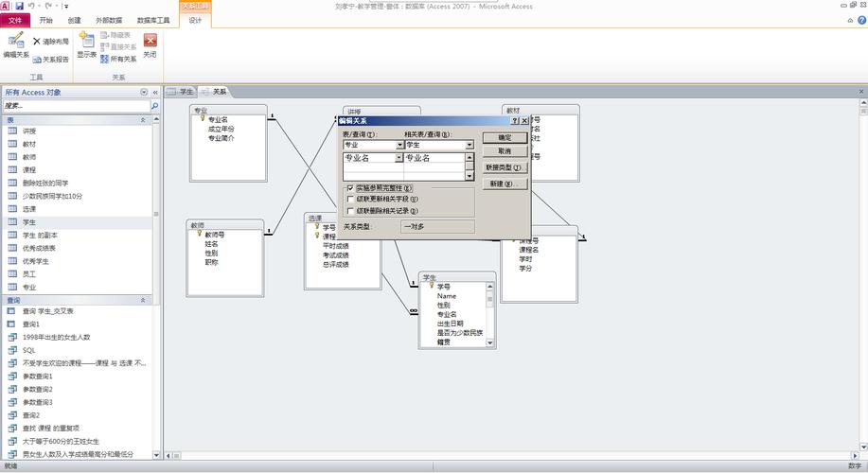Collapse the 表 group in navigation pane
Screen dimensions: 868x473
(x=144, y=120)
